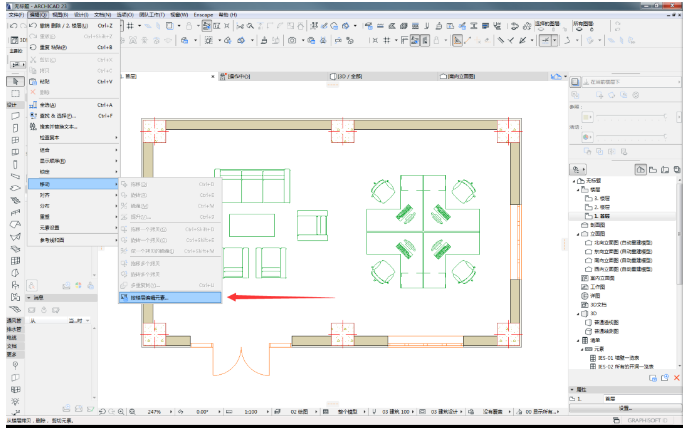Open the 1:100 scale dropdown
The image size is (689, 432).
click(268, 412)
